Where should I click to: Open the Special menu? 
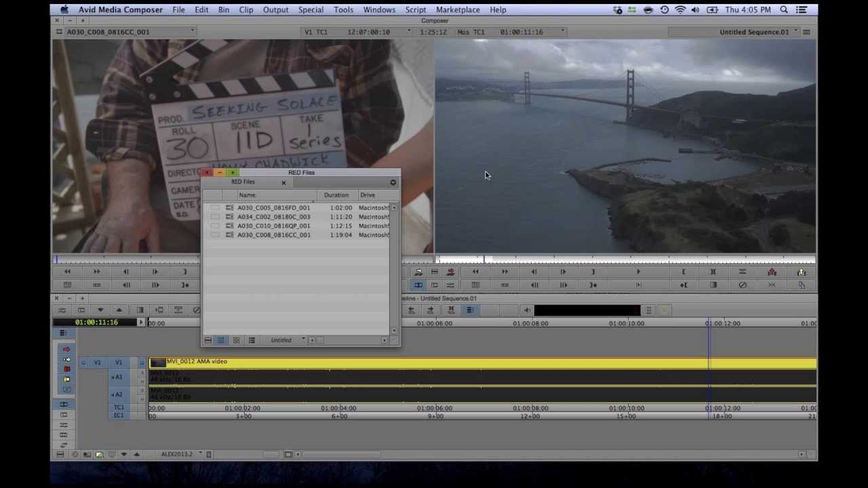[311, 9]
